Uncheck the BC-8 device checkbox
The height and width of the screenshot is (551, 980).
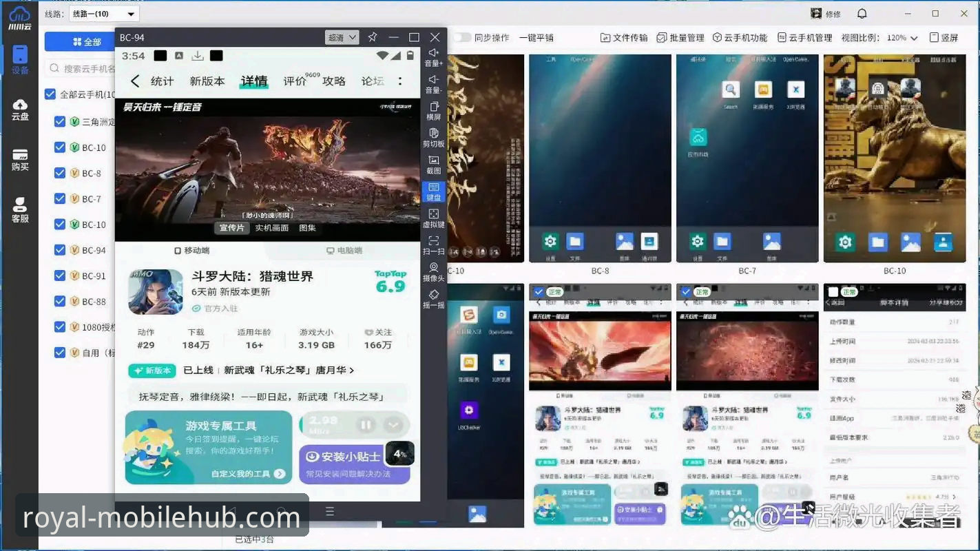pyautogui.click(x=60, y=173)
